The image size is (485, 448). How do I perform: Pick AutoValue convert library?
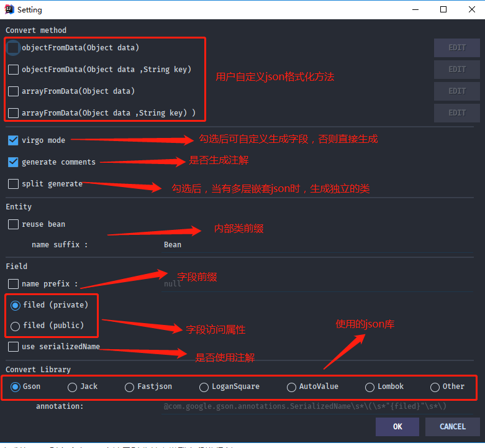[291, 387]
